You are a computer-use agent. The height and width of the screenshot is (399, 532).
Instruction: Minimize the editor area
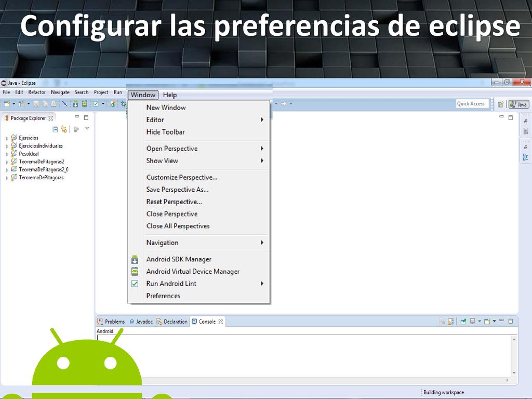(x=501, y=117)
